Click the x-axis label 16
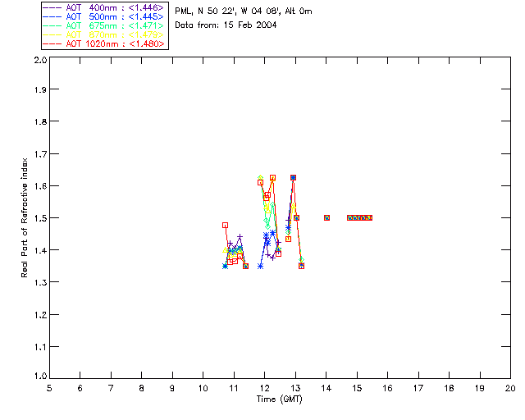Image resolution: width=525 pixels, height=420 pixels. point(387,388)
